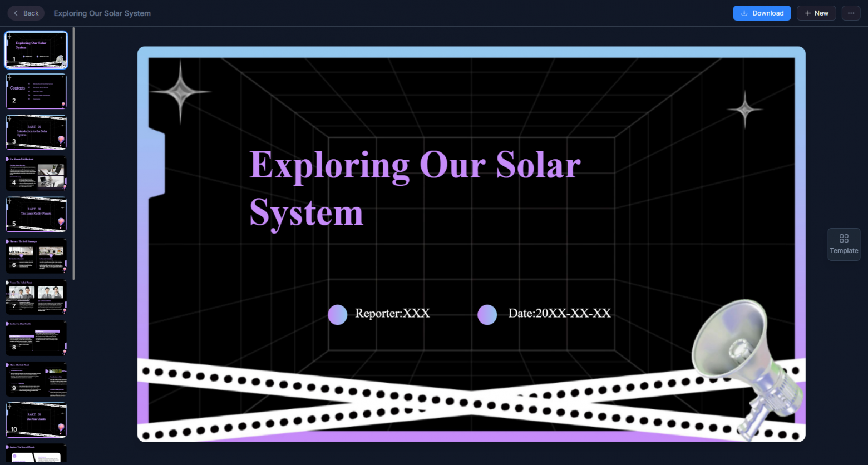This screenshot has width=868, height=465.
Task: Create a new presentation with New
Action: (816, 13)
